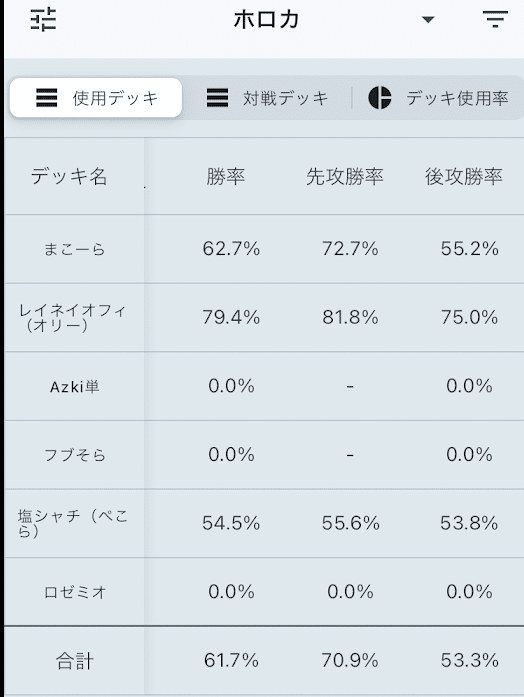Image resolution: width=524 pixels, height=697 pixels.
Task: Sort by the 先攻勝率 column header
Action: pos(344,176)
